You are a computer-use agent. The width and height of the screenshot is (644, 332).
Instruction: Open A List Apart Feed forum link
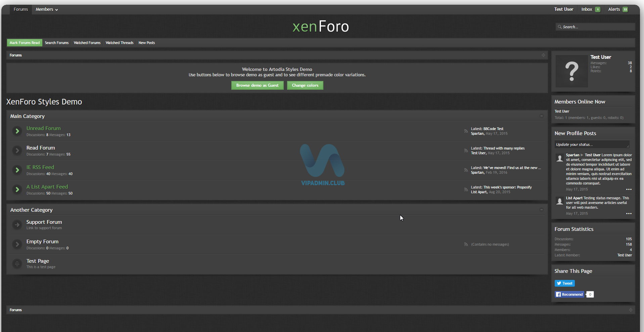coord(47,187)
